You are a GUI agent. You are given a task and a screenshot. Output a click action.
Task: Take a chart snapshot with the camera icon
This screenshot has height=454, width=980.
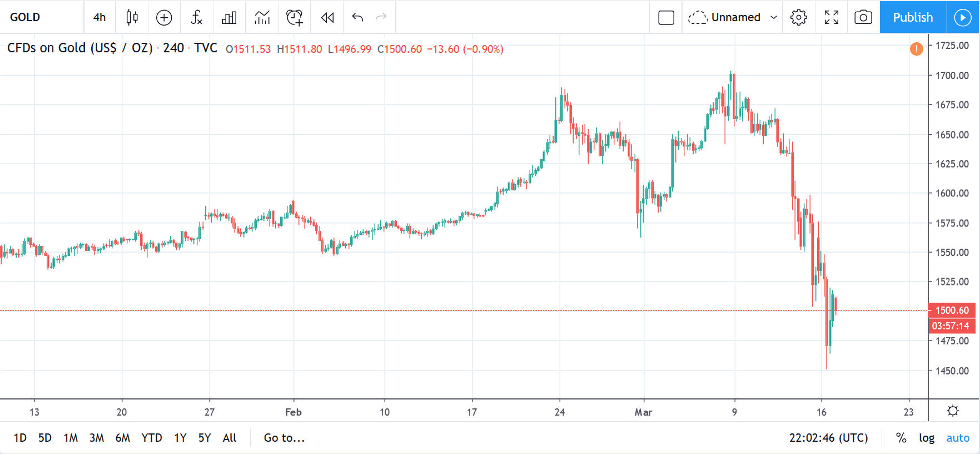click(863, 17)
